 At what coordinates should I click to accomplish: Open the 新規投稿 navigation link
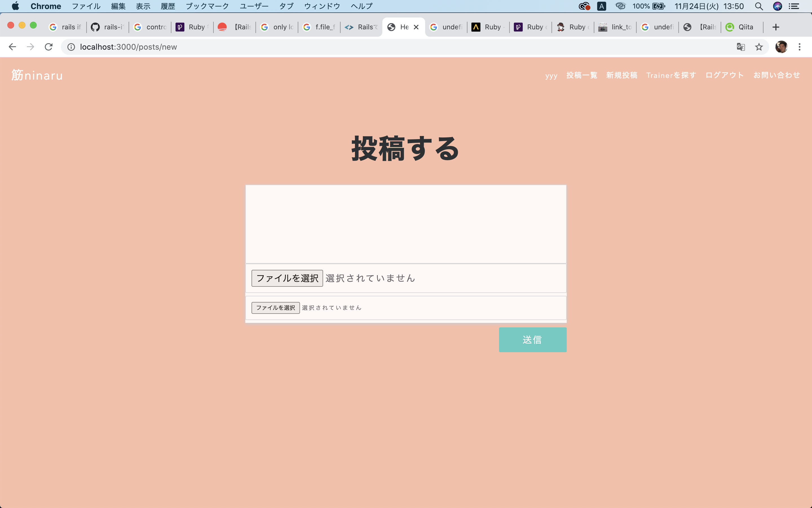[622, 75]
